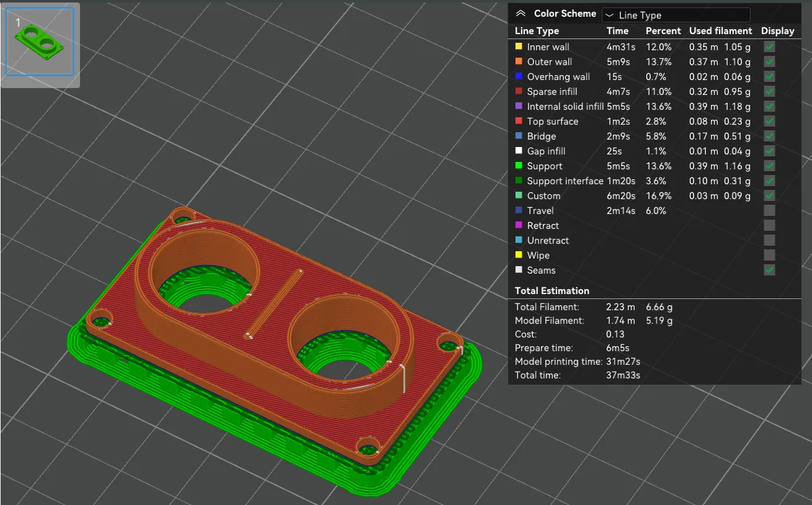Click the dark green Support interface color indicator
The height and width of the screenshot is (505, 812).
519,181
